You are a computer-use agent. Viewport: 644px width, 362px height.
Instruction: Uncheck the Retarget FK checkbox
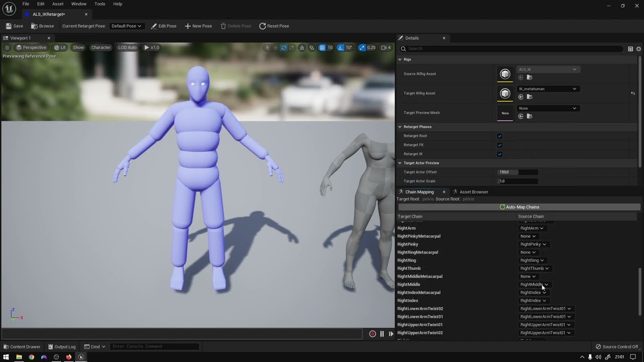(500, 145)
